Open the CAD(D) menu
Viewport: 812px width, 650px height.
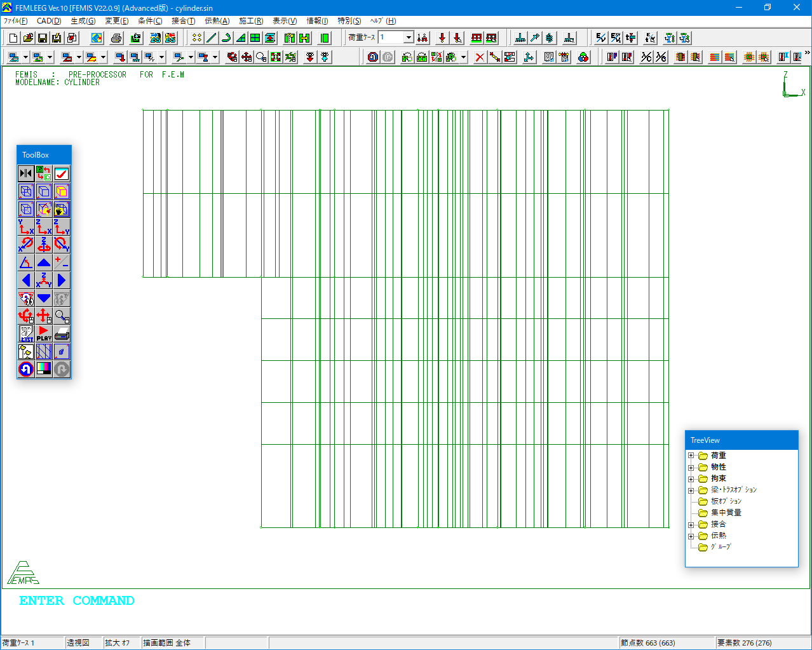pyautogui.click(x=49, y=21)
